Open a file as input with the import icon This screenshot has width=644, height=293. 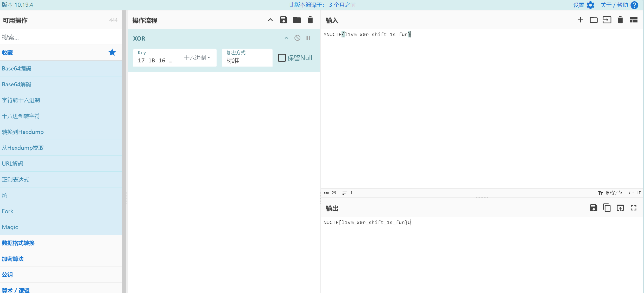pos(607,20)
